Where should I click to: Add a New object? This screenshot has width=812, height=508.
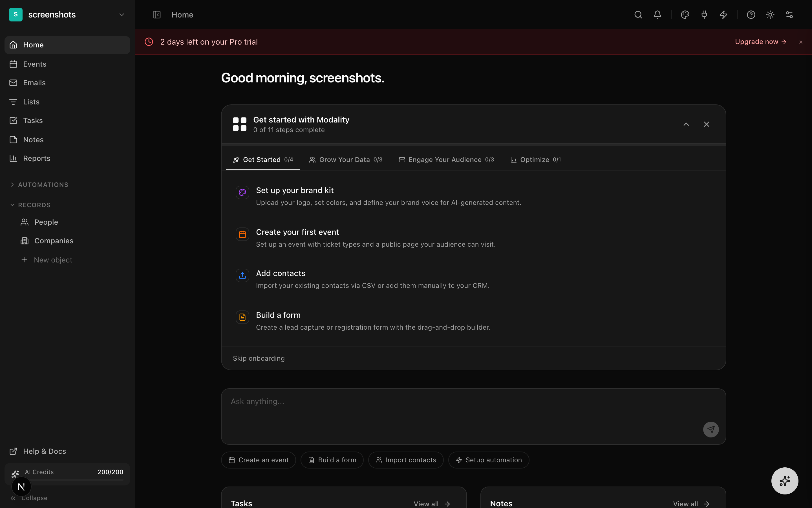(x=73, y=260)
